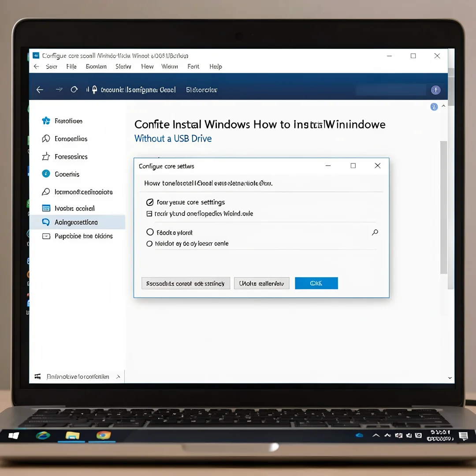The height and width of the screenshot is (476, 476).
Task: Click the back arrow beside Soar menu
Action: point(37,67)
